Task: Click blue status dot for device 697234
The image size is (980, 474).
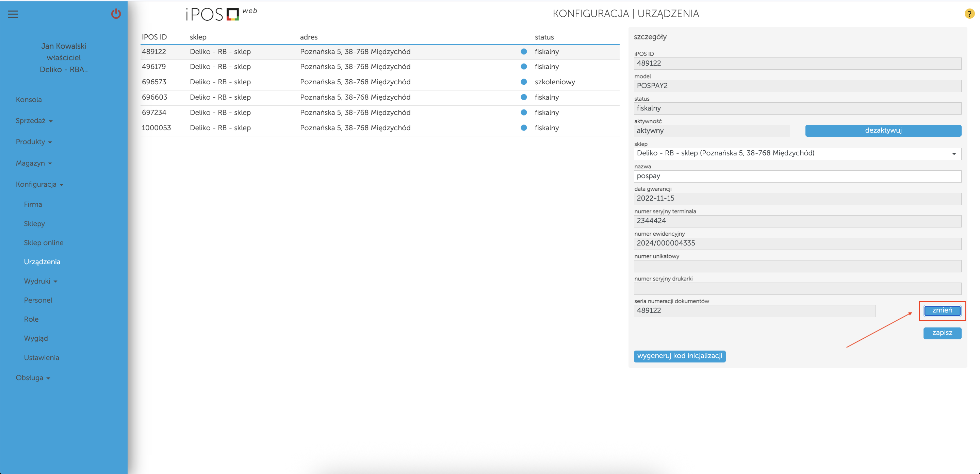Action: tap(524, 113)
